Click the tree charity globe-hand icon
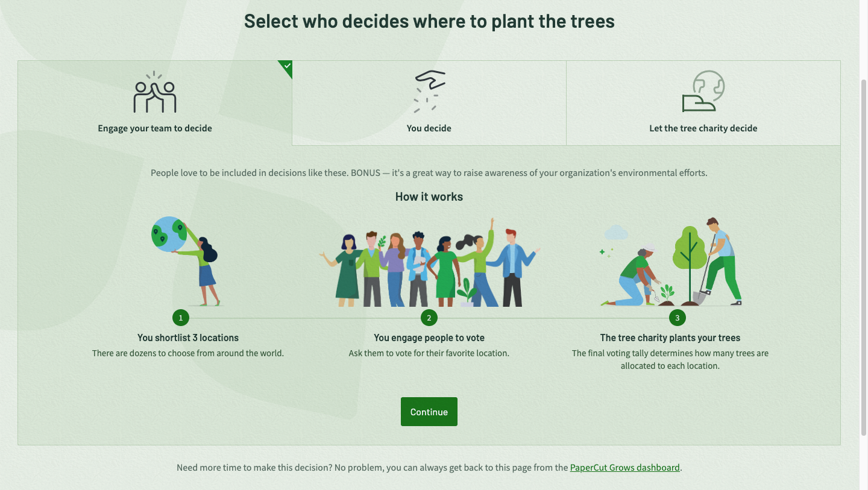 pos(703,92)
